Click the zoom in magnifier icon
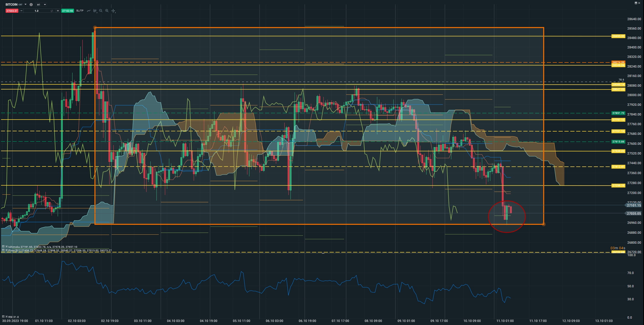The width and height of the screenshot is (644, 325). pyautogui.click(x=107, y=11)
